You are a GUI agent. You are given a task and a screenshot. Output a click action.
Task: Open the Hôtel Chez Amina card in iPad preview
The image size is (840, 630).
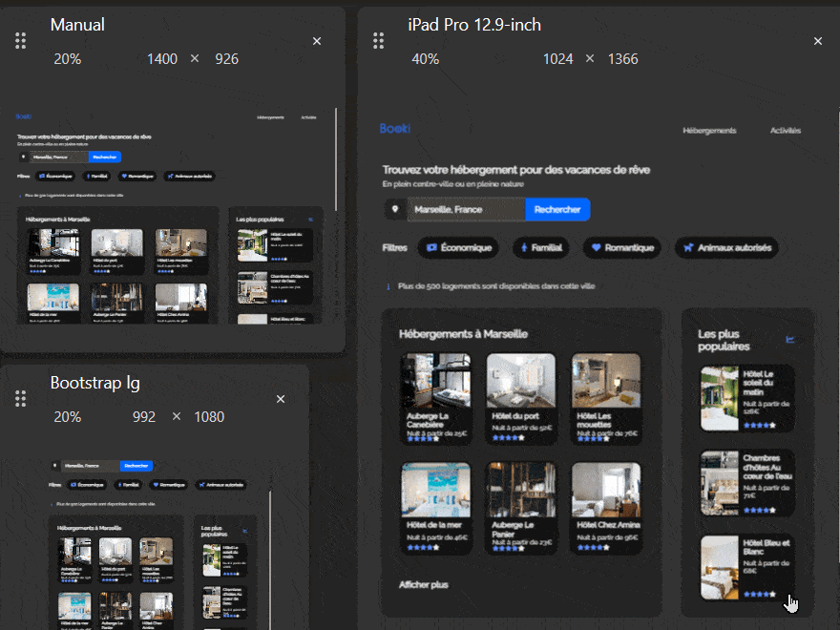(x=606, y=508)
